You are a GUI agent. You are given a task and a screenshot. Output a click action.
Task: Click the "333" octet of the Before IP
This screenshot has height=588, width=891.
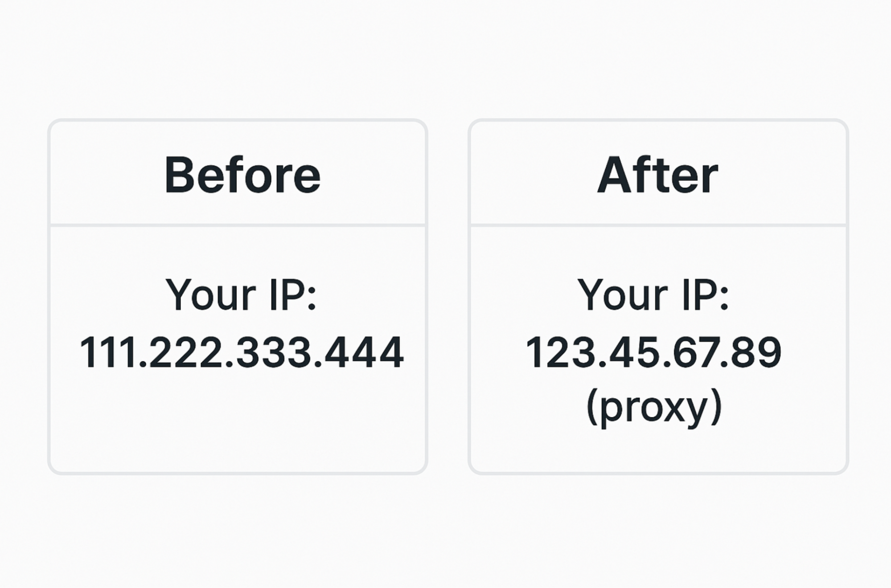273,353
